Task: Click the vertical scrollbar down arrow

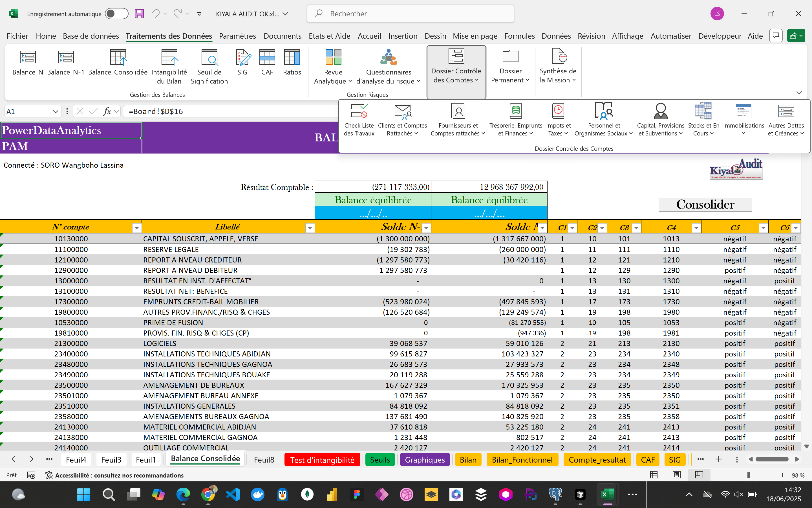Action: click(807, 446)
